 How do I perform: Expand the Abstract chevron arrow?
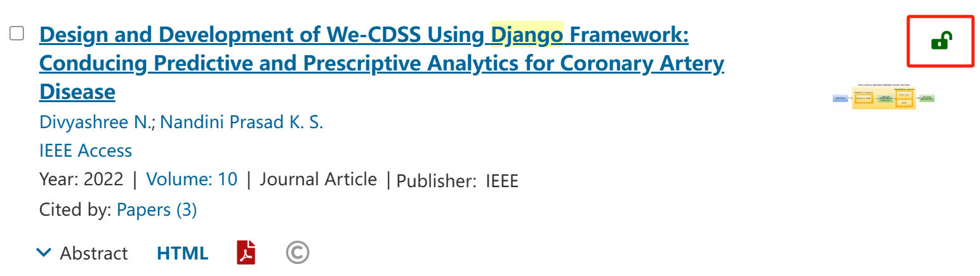[44, 253]
